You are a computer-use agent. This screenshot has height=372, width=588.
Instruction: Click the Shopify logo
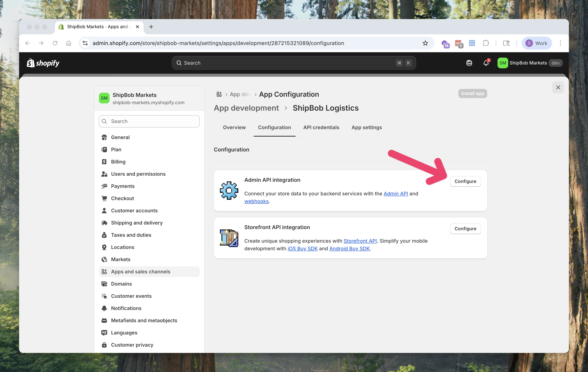point(43,63)
